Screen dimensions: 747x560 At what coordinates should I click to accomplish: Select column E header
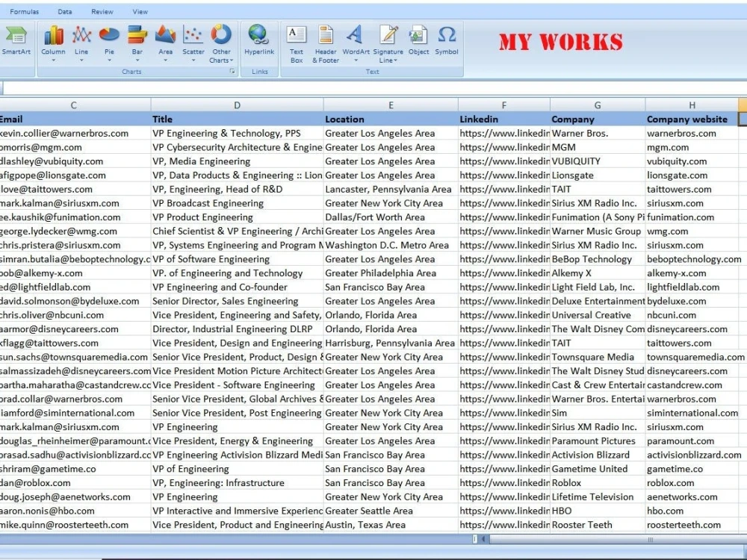click(x=391, y=105)
